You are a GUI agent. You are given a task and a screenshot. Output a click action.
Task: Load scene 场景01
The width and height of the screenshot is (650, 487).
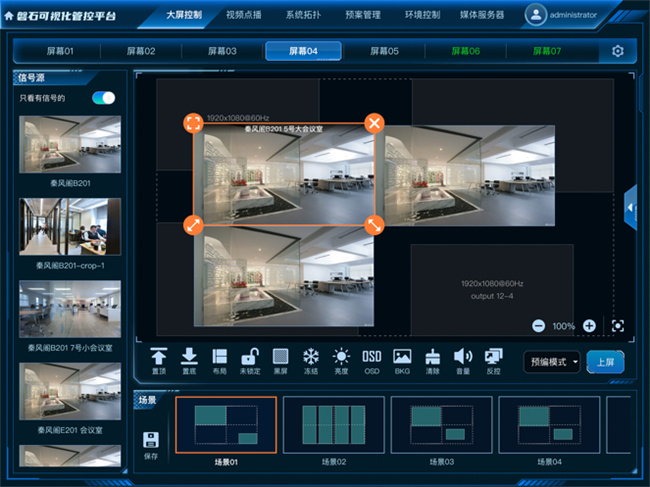[x=226, y=425]
